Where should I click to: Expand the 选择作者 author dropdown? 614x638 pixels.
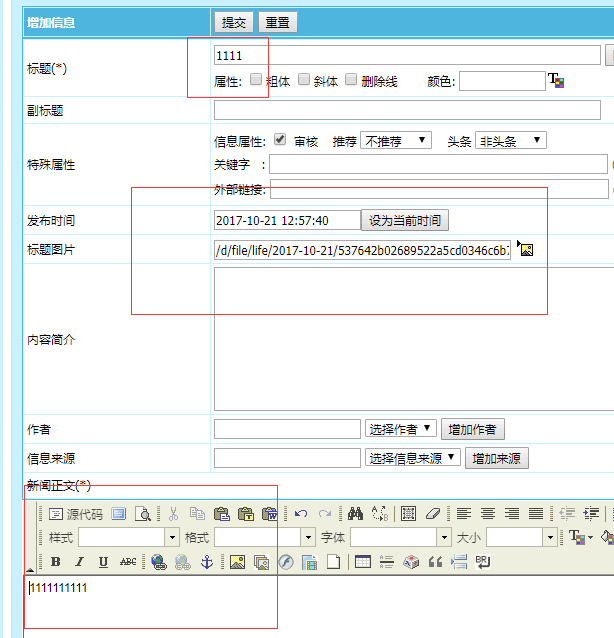coord(401,429)
